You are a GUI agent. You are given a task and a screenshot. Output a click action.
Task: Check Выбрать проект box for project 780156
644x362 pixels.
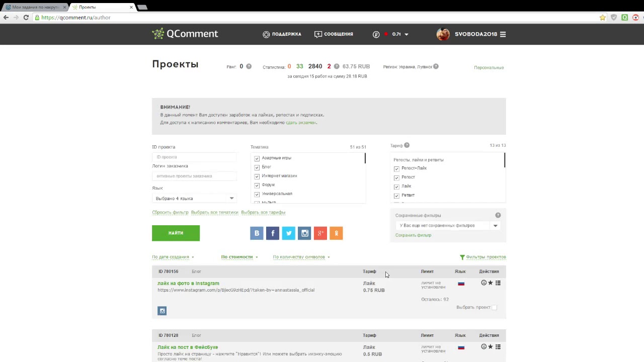[x=494, y=307]
